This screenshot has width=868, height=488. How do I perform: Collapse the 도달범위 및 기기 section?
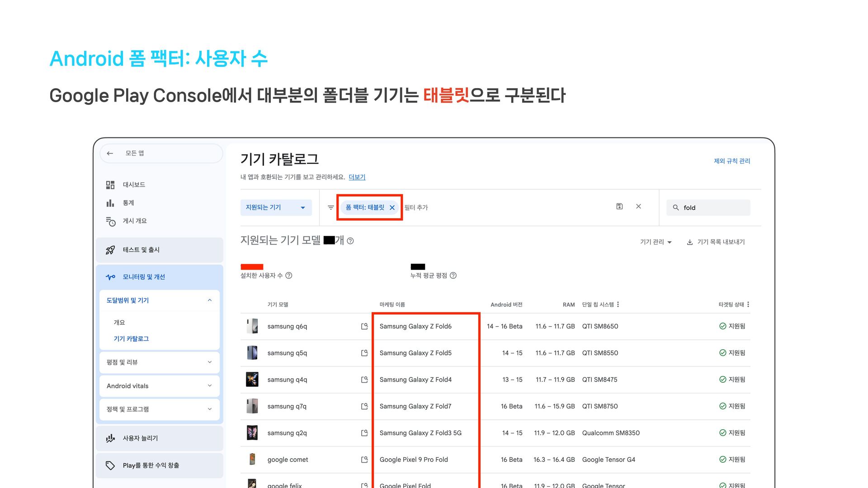[209, 300]
